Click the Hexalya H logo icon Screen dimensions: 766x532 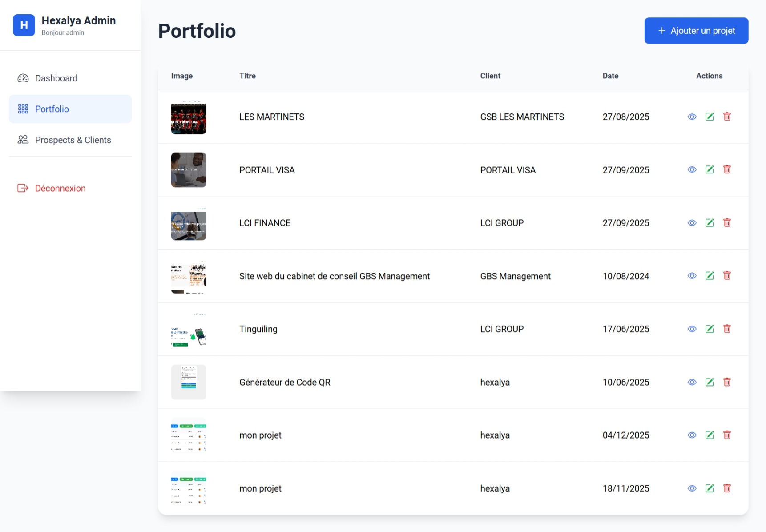(x=24, y=25)
